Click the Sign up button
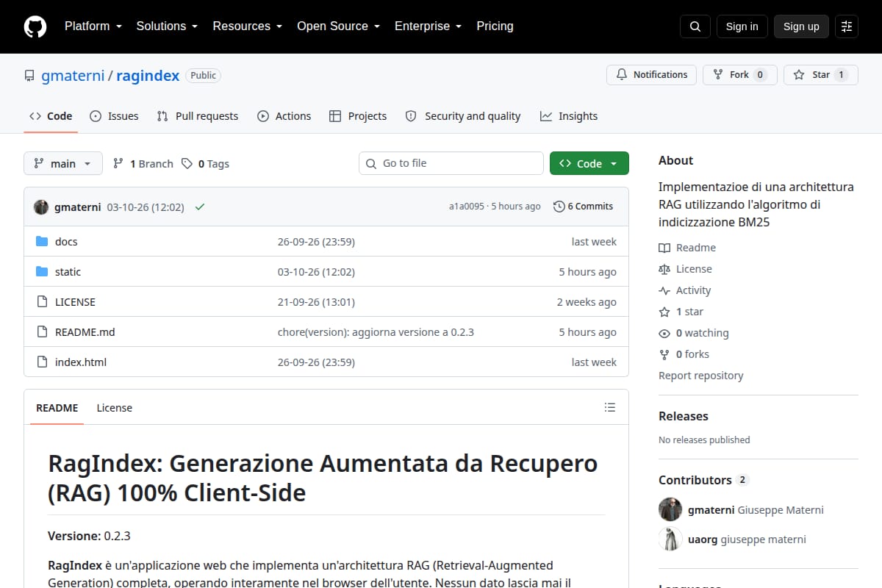Image resolution: width=882 pixels, height=588 pixels. (801, 26)
